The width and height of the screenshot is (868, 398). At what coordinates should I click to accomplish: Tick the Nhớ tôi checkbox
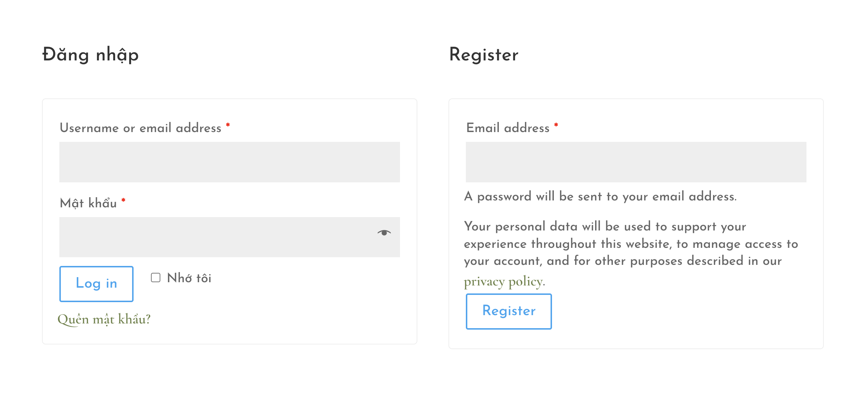pos(156,278)
